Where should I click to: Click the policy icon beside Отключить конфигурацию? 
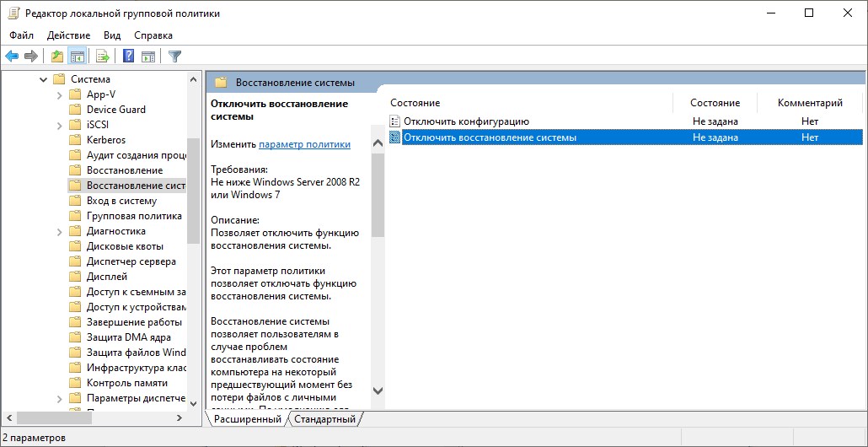(x=395, y=121)
